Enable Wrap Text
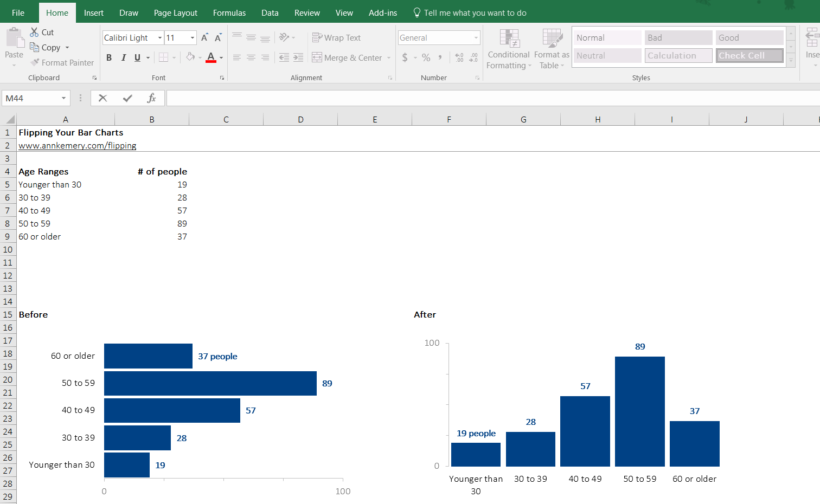Screen dimensions: 820x504 click(x=336, y=37)
